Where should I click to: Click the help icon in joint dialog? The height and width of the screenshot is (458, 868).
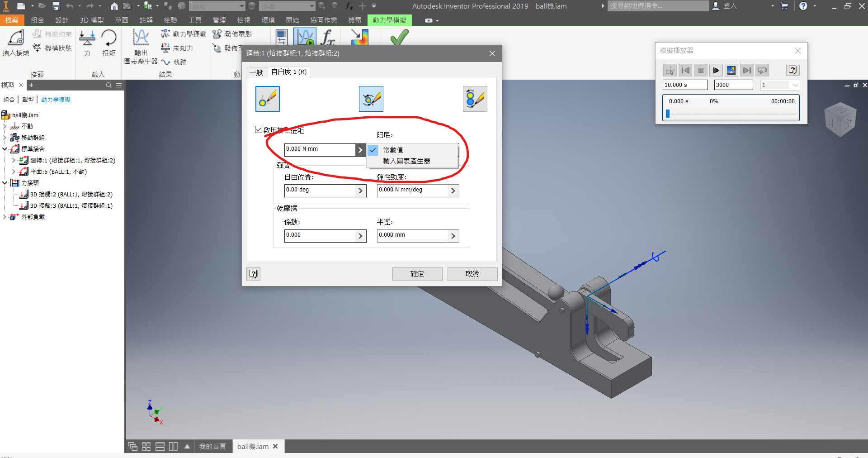[x=254, y=274]
